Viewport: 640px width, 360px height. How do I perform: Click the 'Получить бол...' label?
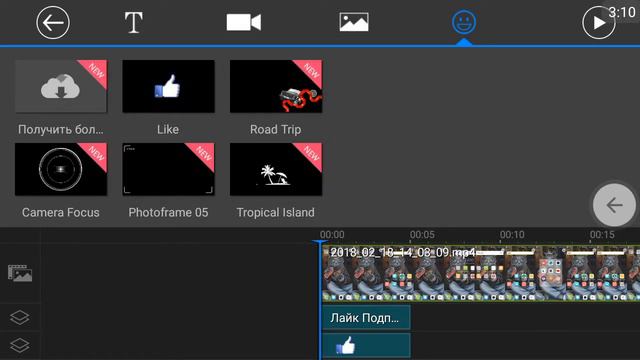point(61,129)
